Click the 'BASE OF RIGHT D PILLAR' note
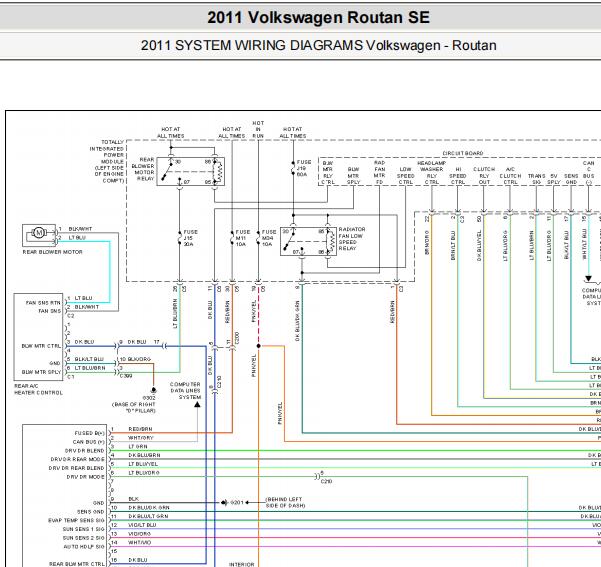This screenshot has width=601, height=567. pos(134,408)
